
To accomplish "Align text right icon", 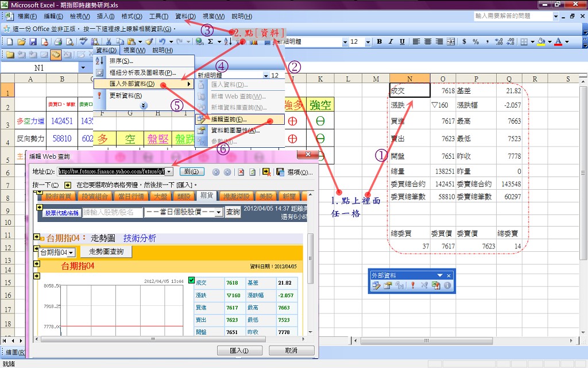I will pyautogui.click(x=439, y=41).
